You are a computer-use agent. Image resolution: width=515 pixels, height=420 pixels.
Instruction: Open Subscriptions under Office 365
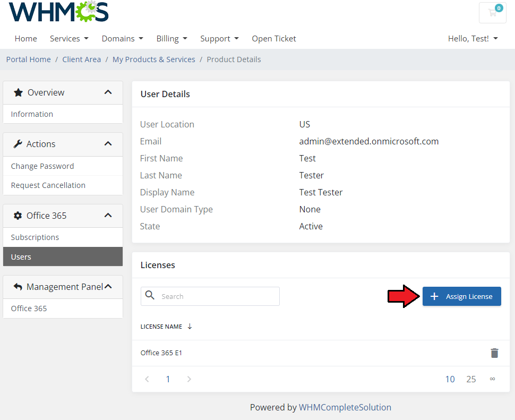click(x=63, y=237)
